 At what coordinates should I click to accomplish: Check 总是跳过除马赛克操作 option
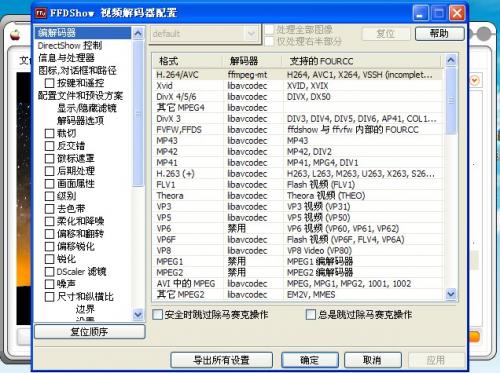[311, 314]
